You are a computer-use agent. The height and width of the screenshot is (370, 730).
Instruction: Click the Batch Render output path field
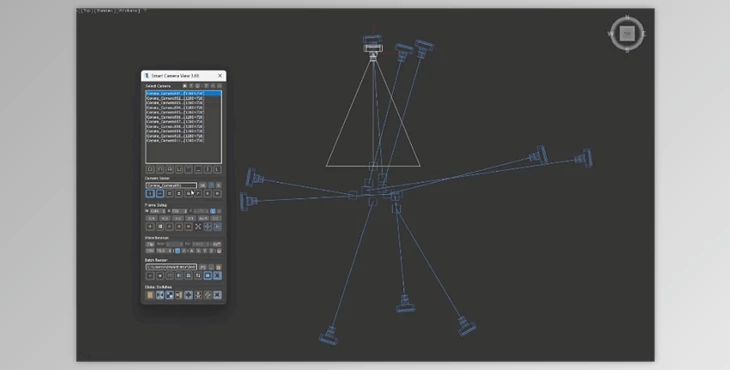point(171,267)
